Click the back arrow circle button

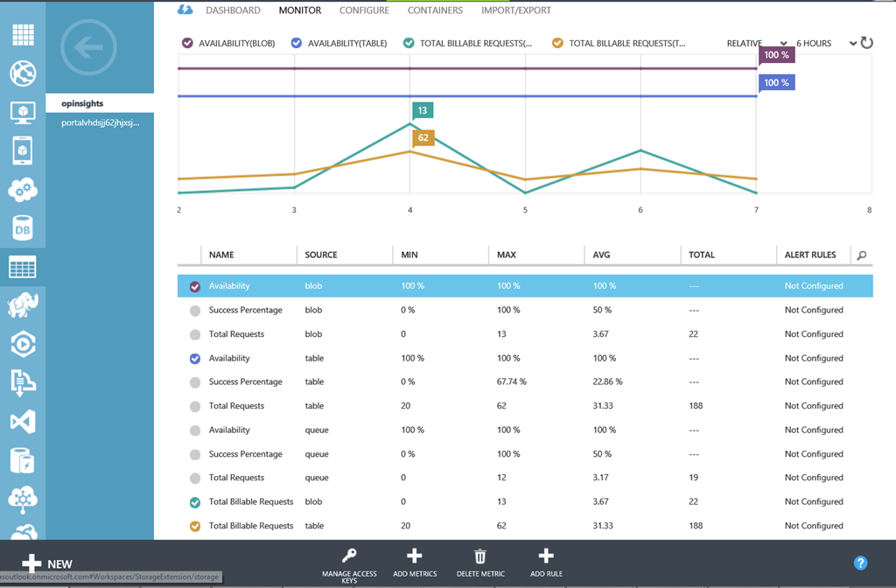pos(88,47)
